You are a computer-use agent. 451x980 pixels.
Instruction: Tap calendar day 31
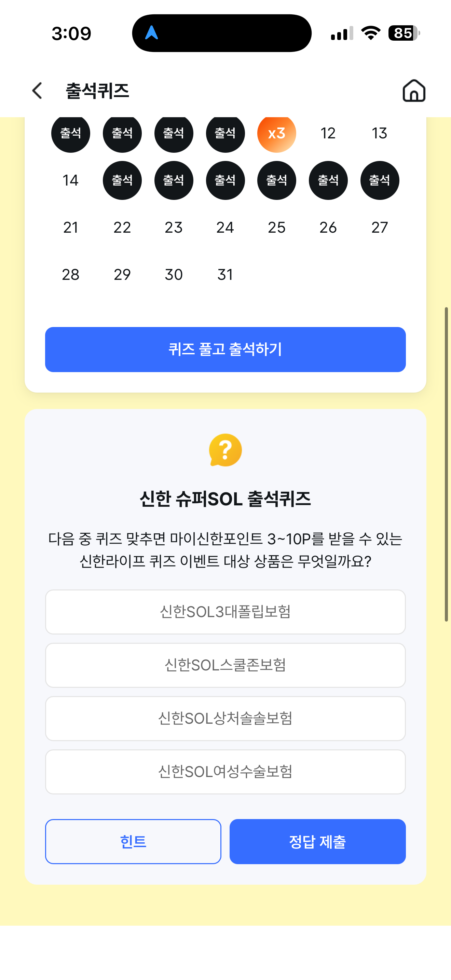pos(225,275)
